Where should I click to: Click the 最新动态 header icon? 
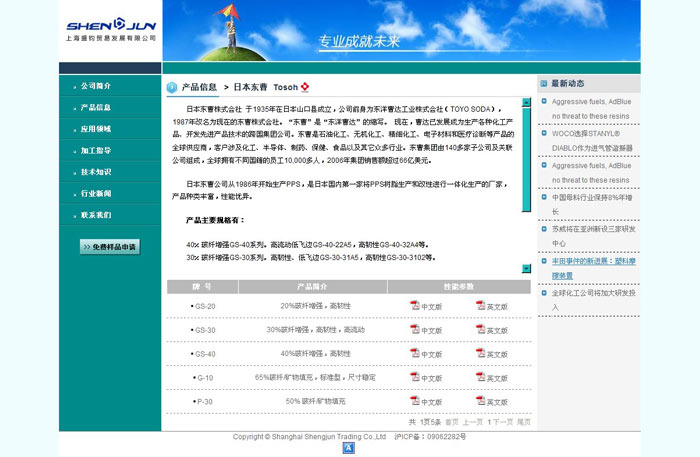pos(544,83)
